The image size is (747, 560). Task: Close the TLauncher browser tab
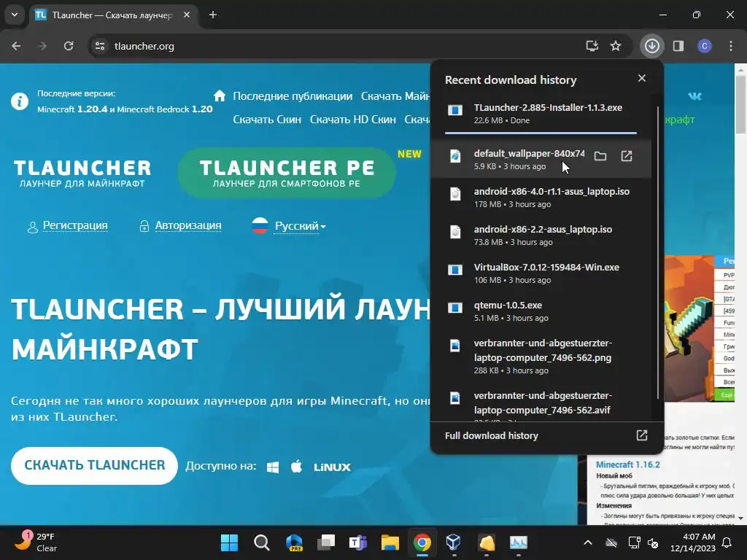[187, 15]
